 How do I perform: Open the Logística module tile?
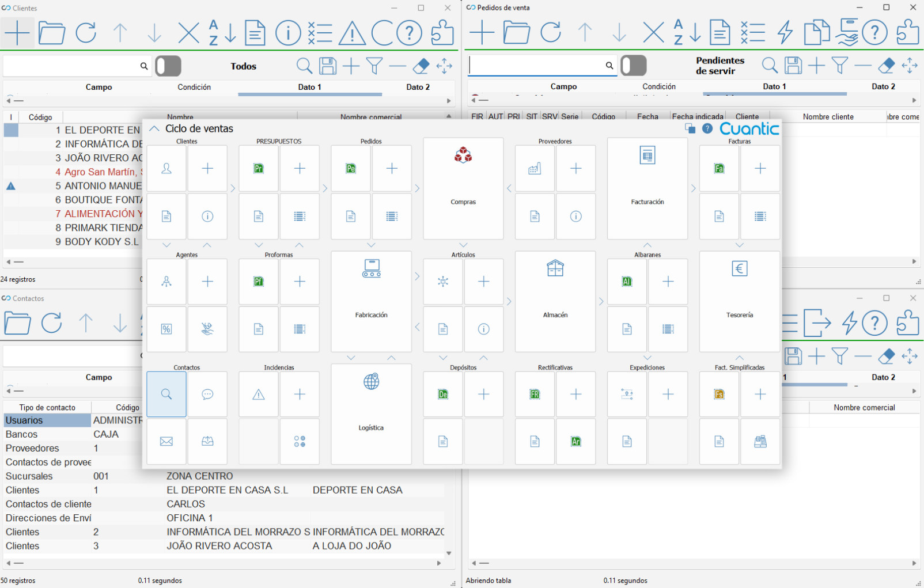click(x=371, y=414)
